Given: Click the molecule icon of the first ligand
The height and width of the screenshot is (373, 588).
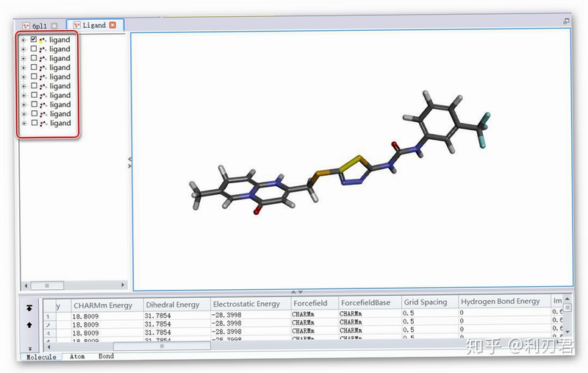Looking at the screenshot, I should [x=43, y=40].
